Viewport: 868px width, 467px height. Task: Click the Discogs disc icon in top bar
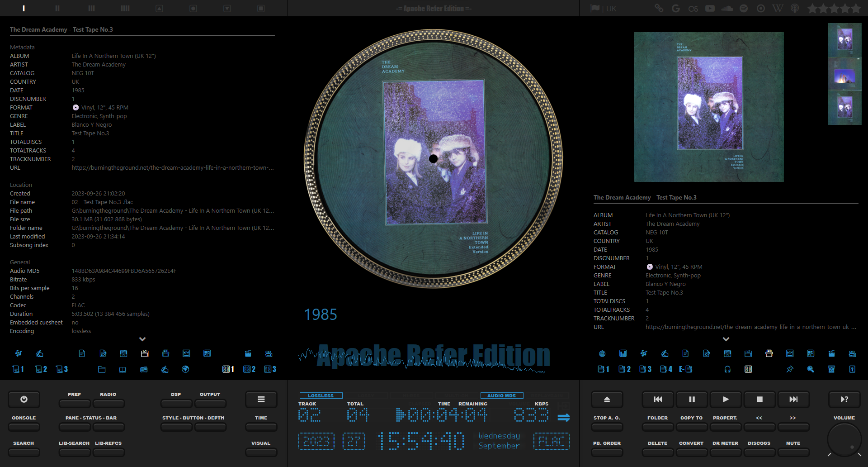point(761,8)
